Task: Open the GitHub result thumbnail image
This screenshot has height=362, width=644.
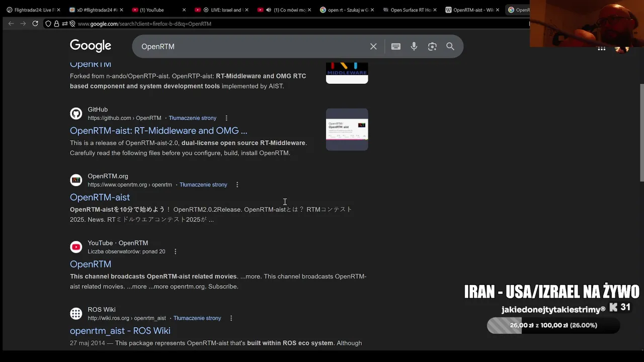Action: 347,129
